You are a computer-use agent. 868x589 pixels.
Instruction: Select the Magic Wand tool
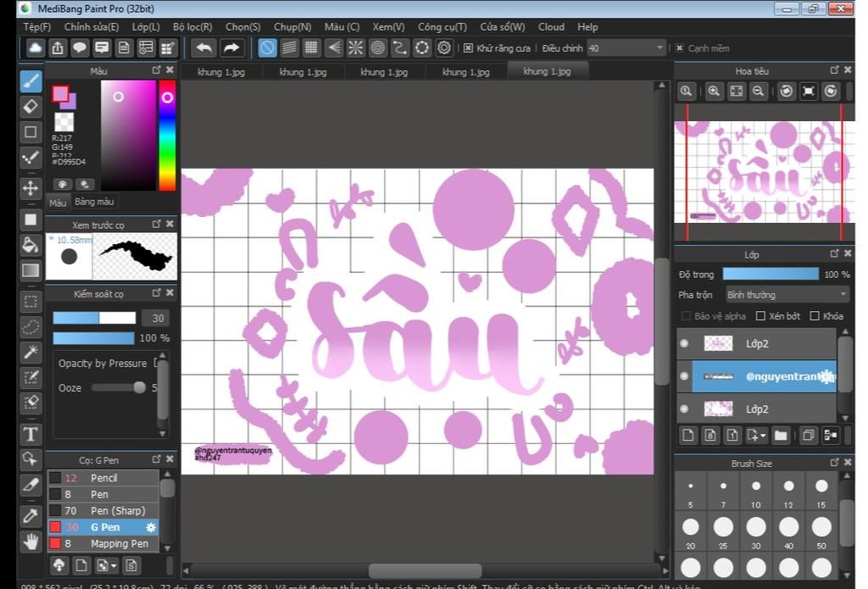(31, 352)
